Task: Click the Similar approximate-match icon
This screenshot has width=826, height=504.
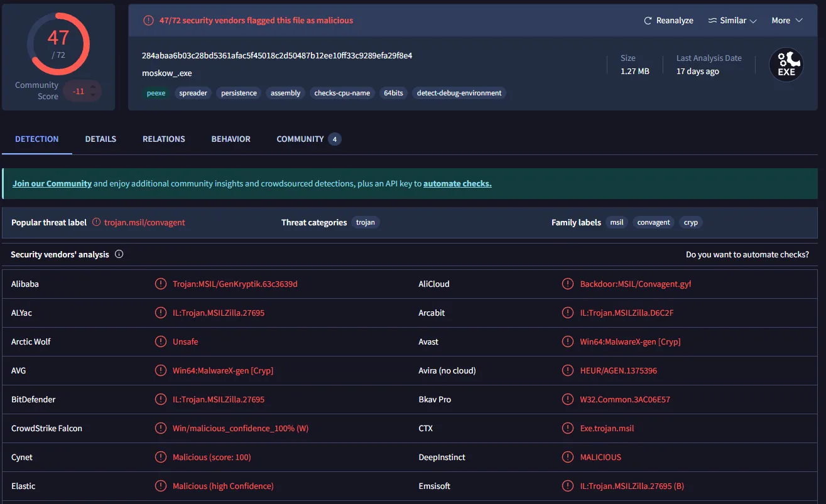Action: pyautogui.click(x=712, y=21)
